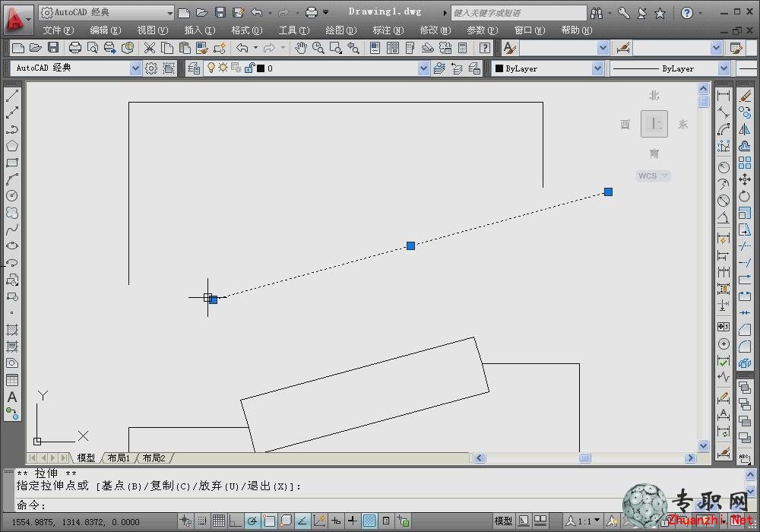Toggle layer on/off lightbulb for layer 0
Viewport: 760px width, 532px height.
pyautogui.click(x=211, y=68)
